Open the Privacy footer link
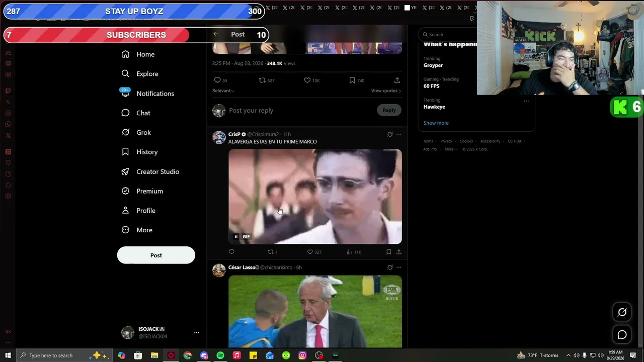644x362 pixels. click(x=446, y=141)
